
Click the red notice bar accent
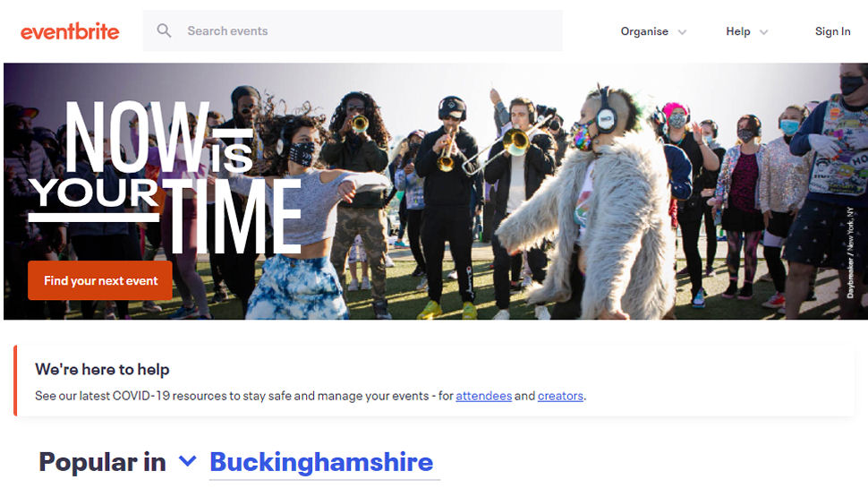coord(15,381)
